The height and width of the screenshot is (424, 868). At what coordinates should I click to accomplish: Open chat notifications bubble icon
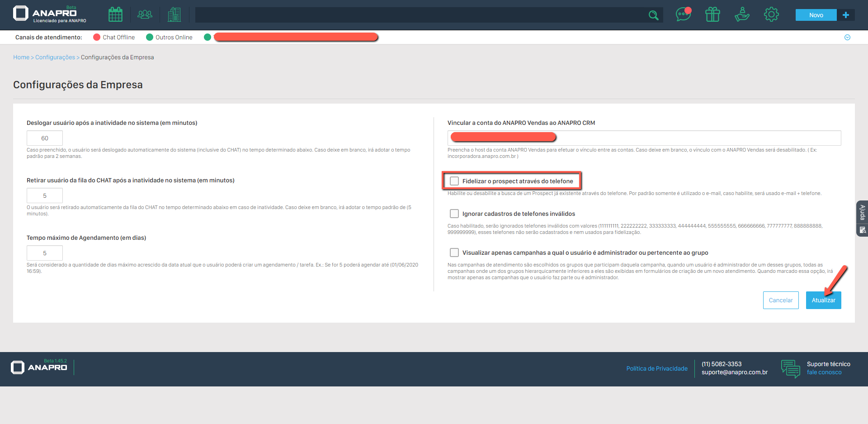pyautogui.click(x=683, y=15)
